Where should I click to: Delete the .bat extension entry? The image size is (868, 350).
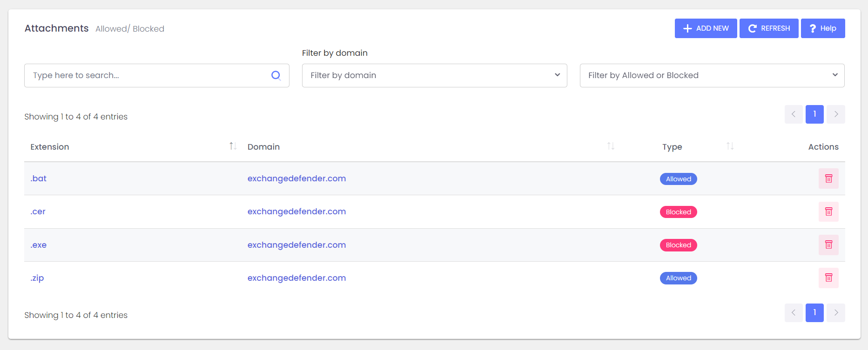[x=828, y=178]
